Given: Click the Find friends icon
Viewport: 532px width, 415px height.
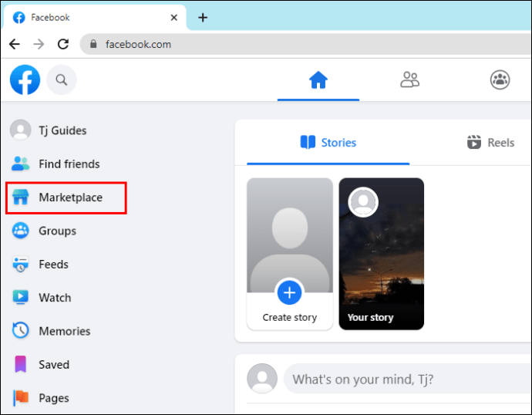Looking at the screenshot, I should 20,164.
